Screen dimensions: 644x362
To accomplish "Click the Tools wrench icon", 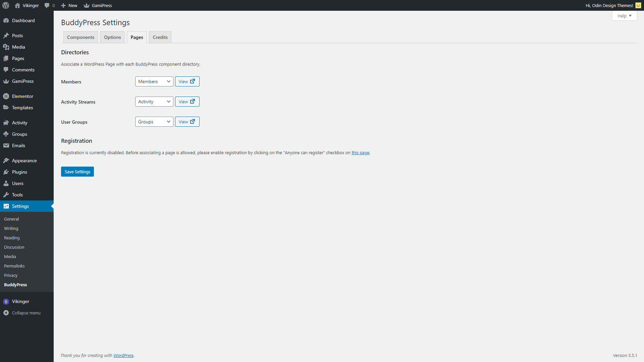I will click(x=6, y=195).
